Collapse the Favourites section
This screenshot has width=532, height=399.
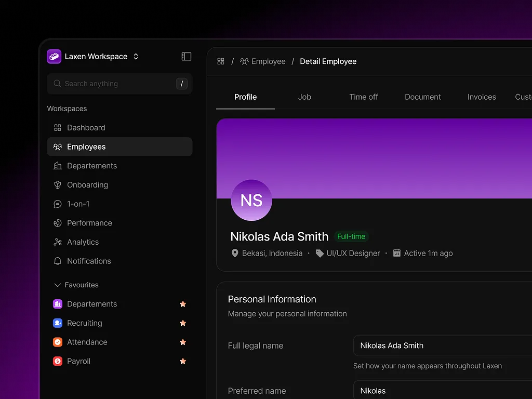(x=58, y=285)
